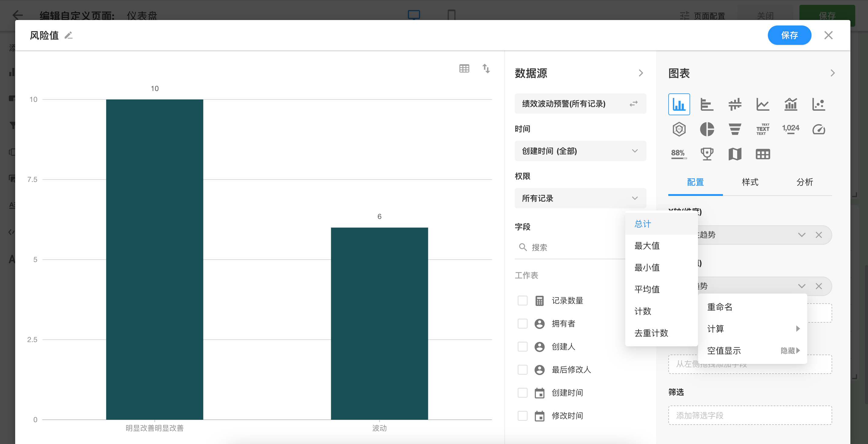The height and width of the screenshot is (444, 868).
Task: Expand the 计算 submenu
Action: (752, 329)
